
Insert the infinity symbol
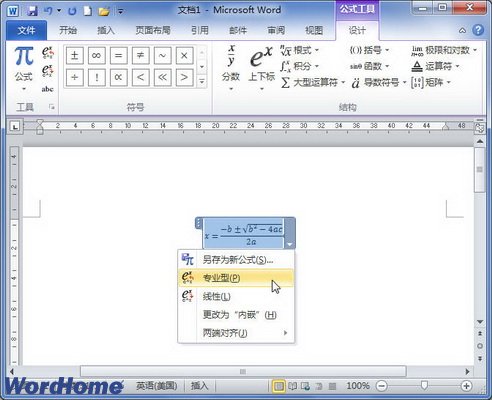click(97, 55)
